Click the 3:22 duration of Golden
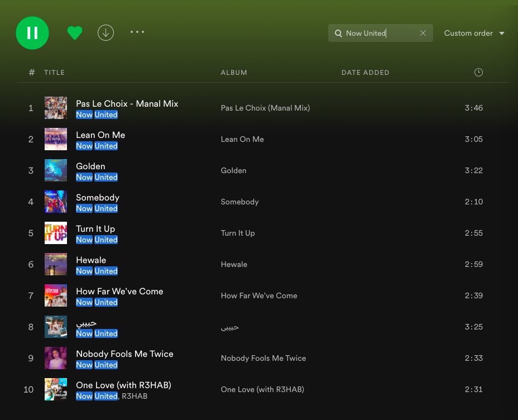 click(474, 170)
